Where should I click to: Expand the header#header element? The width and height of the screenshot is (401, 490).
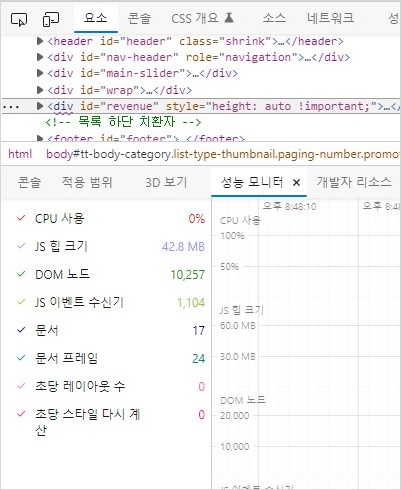(40, 41)
